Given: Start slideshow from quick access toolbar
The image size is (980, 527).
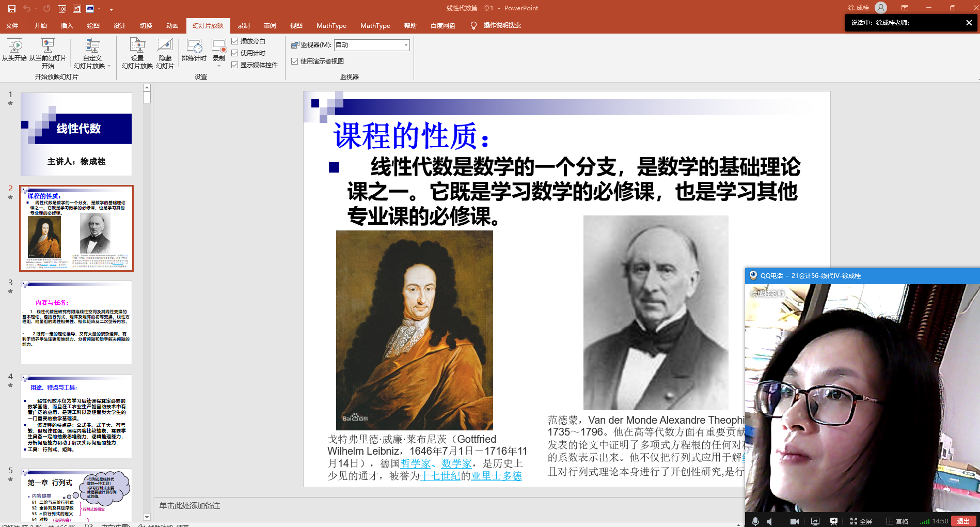Looking at the screenshot, I should pos(62,8).
